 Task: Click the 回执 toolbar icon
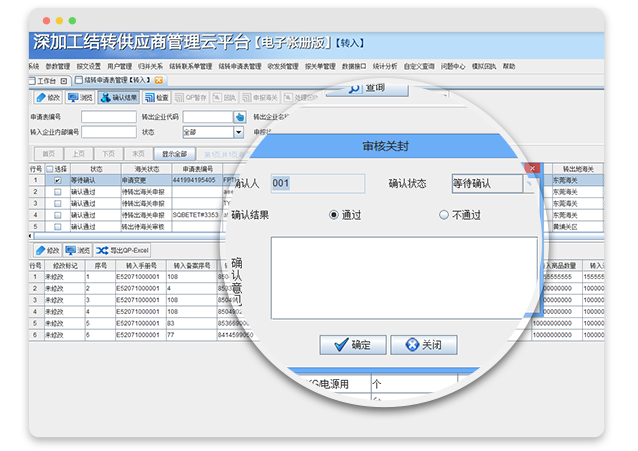(217, 98)
